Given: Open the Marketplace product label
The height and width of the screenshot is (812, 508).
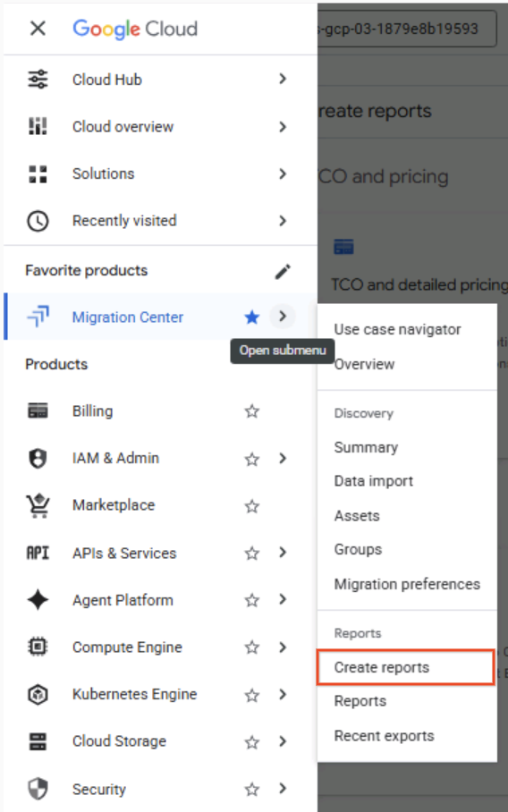Looking at the screenshot, I should (114, 505).
